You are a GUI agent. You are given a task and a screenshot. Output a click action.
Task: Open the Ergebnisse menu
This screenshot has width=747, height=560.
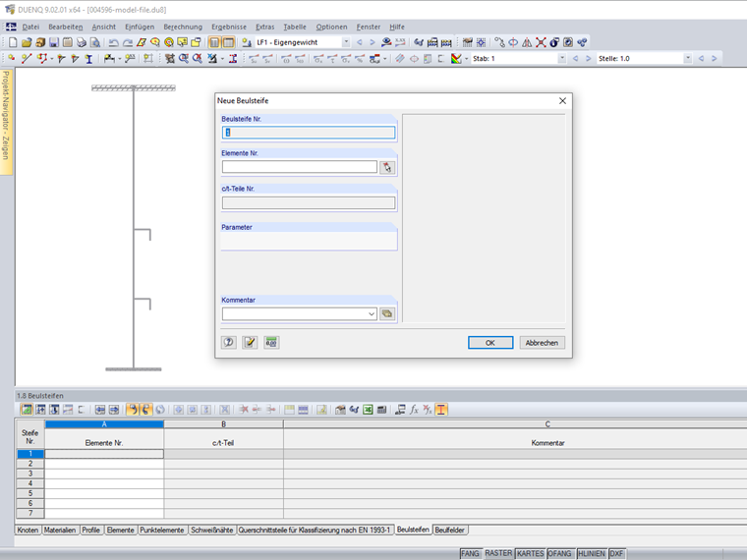click(229, 27)
